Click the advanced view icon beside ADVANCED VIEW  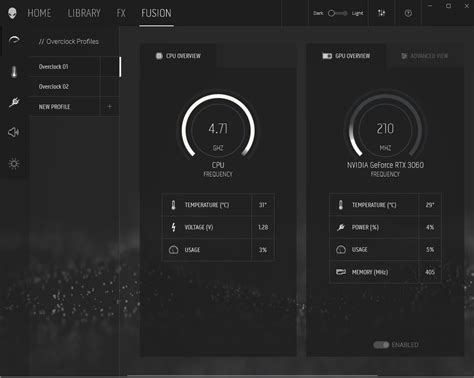[404, 56]
